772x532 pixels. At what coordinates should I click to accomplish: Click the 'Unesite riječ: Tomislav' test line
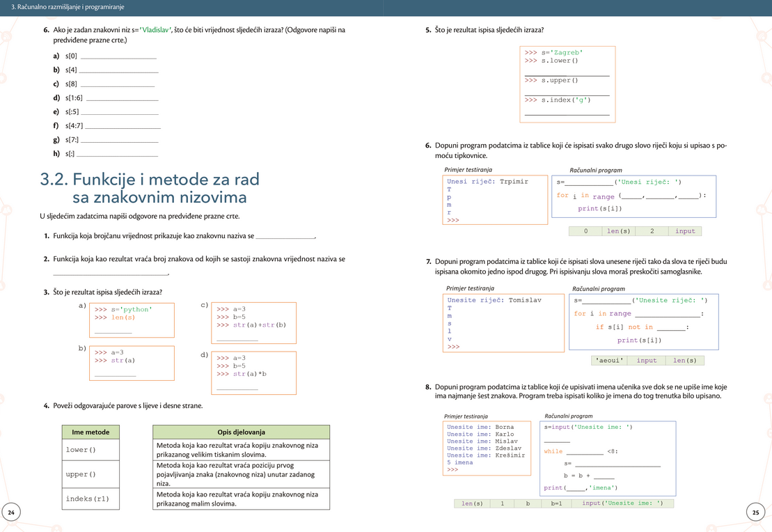coord(494,300)
